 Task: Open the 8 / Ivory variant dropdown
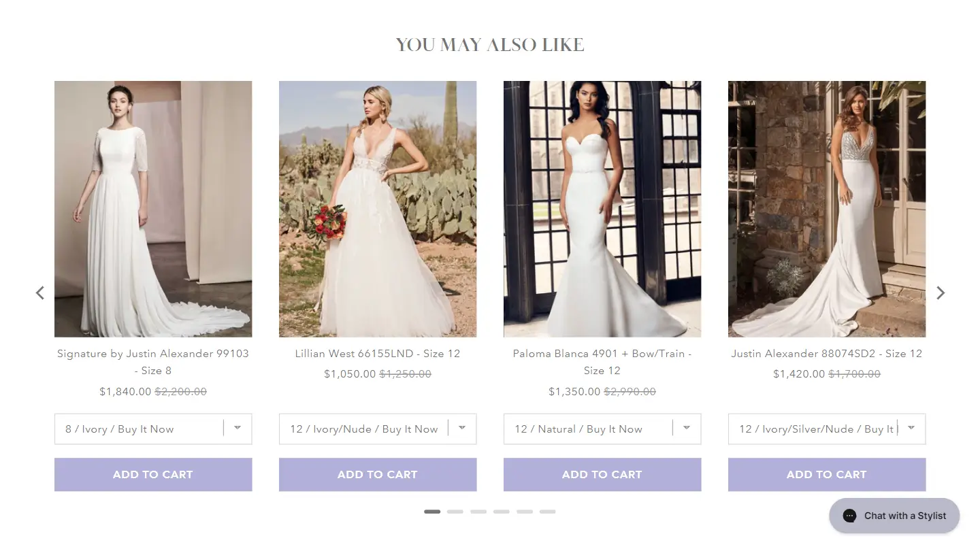coord(153,429)
